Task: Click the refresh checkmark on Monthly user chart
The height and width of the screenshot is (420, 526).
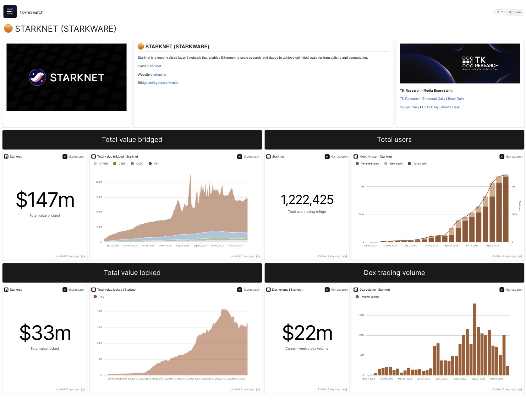Action: point(520,256)
